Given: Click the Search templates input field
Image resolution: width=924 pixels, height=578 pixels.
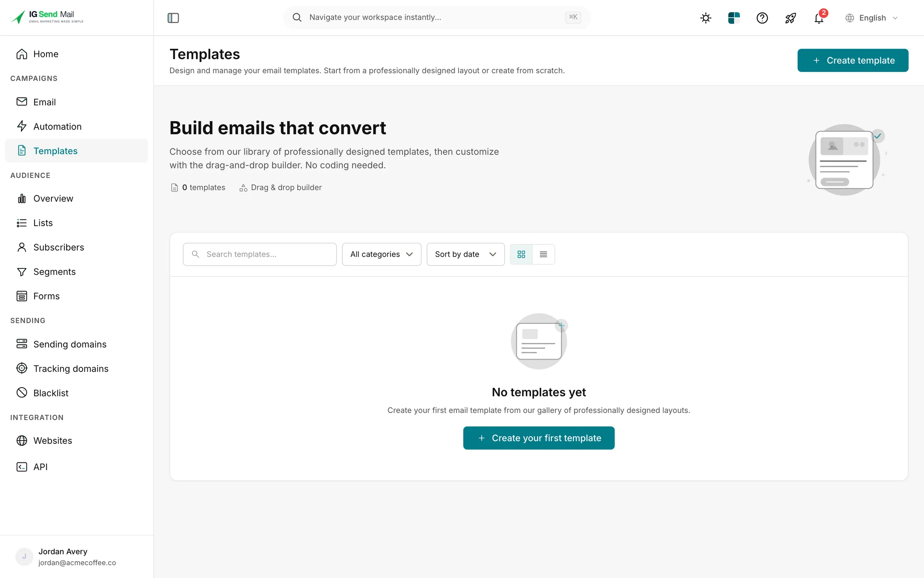Looking at the screenshot, I should pos(259,254).
